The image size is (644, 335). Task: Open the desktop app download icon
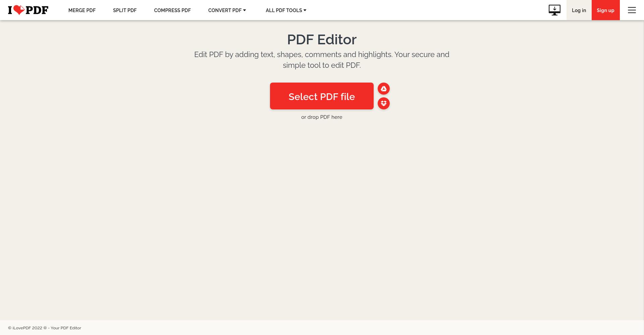click(554, 10)
